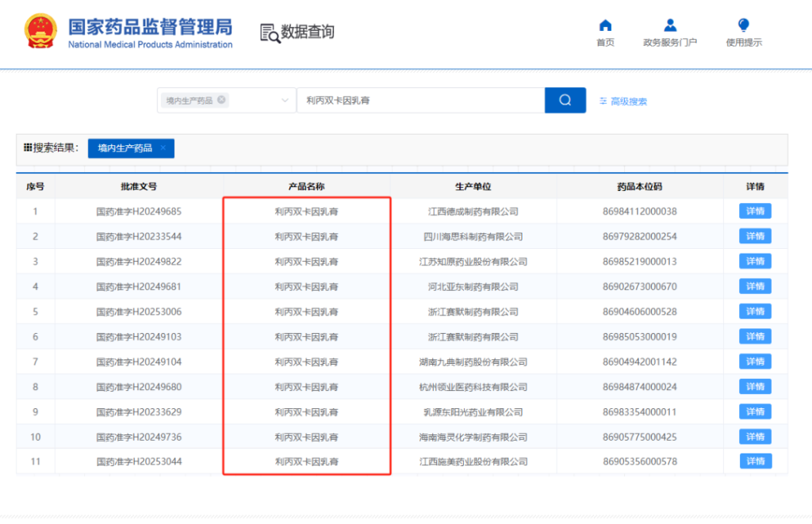
Task: Click the 搜索结果 grid icon
Action: 28,147
